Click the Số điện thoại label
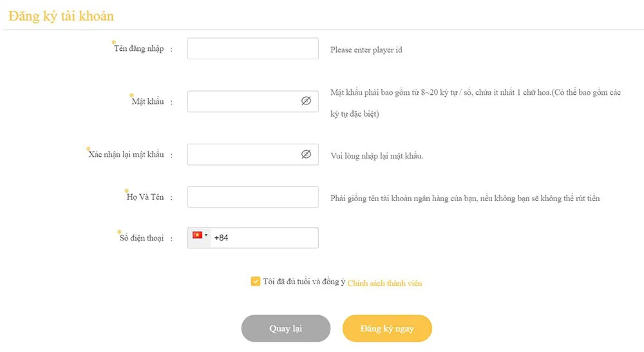The image size is (644, 352). pyautogui.click(x=142, y=239)
